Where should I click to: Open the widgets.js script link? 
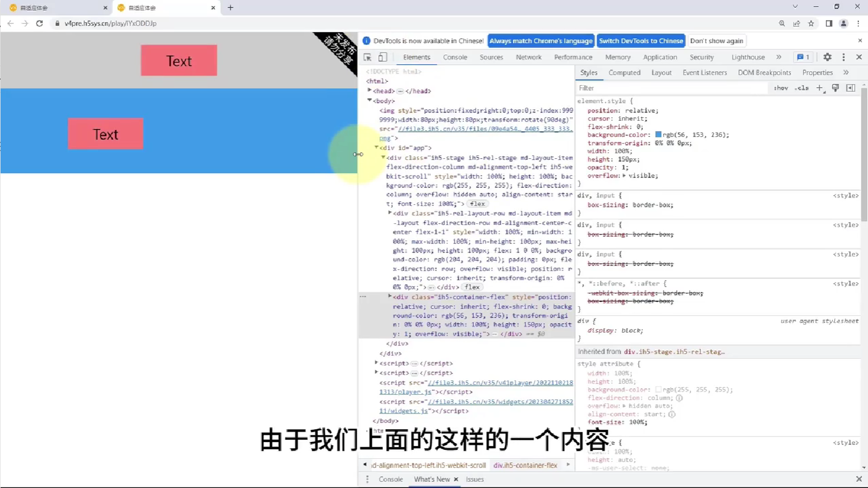pos(477,406)
